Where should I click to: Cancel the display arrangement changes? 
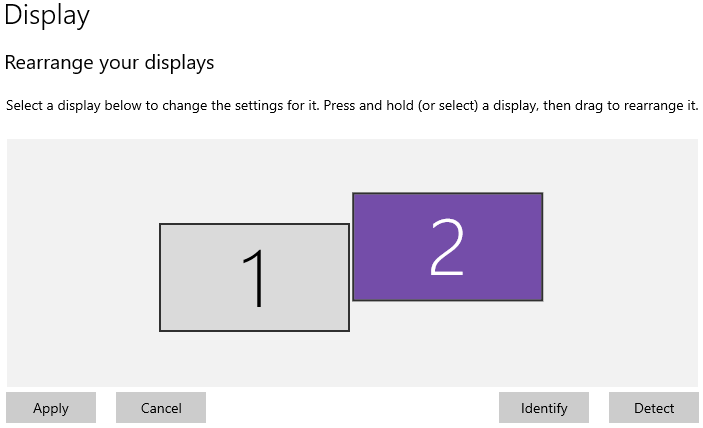pyautogui.click(x=161, y=408)
